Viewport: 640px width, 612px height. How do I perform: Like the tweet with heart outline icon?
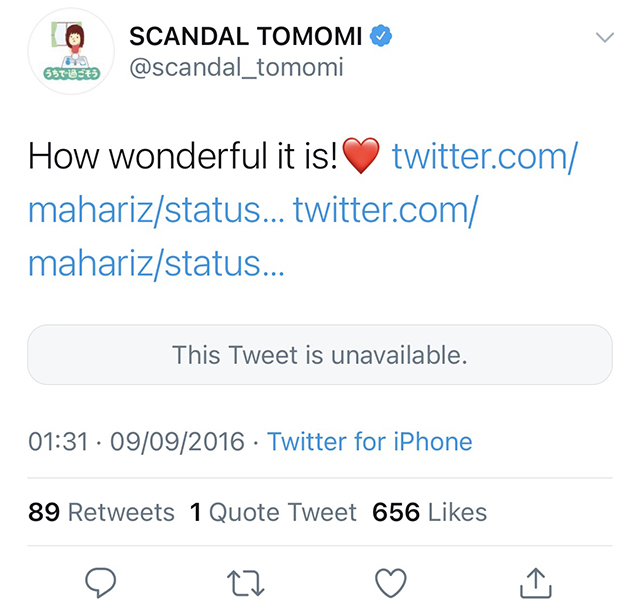click(x=391, y=580)
